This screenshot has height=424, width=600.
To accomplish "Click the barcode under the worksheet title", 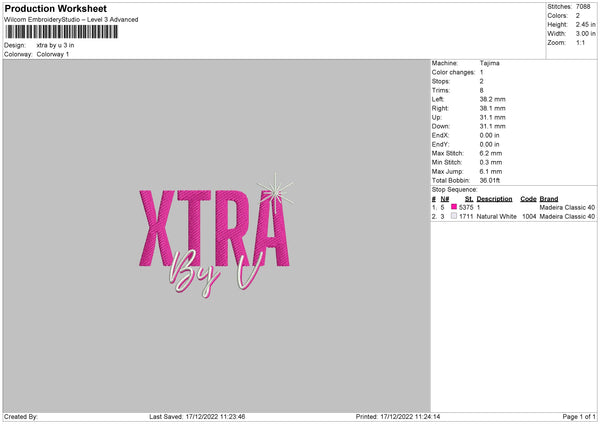I will (x=62, y=32).
